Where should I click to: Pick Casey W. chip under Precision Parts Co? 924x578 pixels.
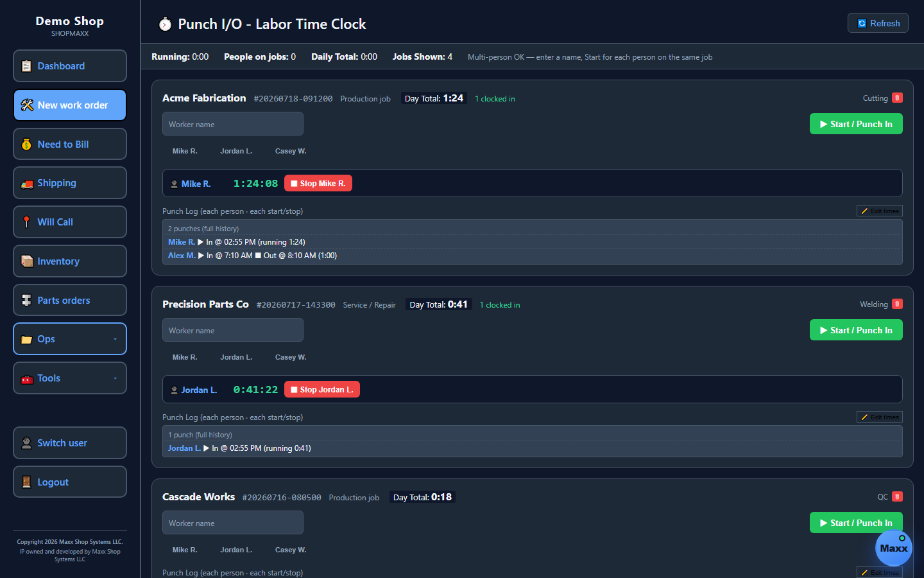[291, 357]
